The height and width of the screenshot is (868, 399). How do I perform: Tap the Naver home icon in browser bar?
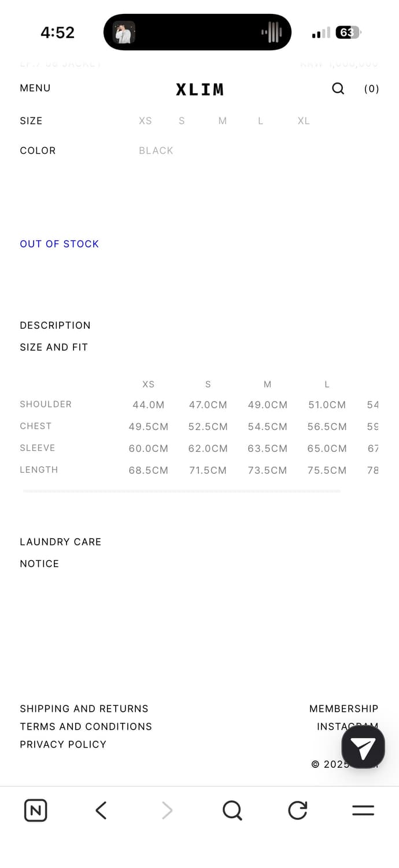(x=36, y=810)
